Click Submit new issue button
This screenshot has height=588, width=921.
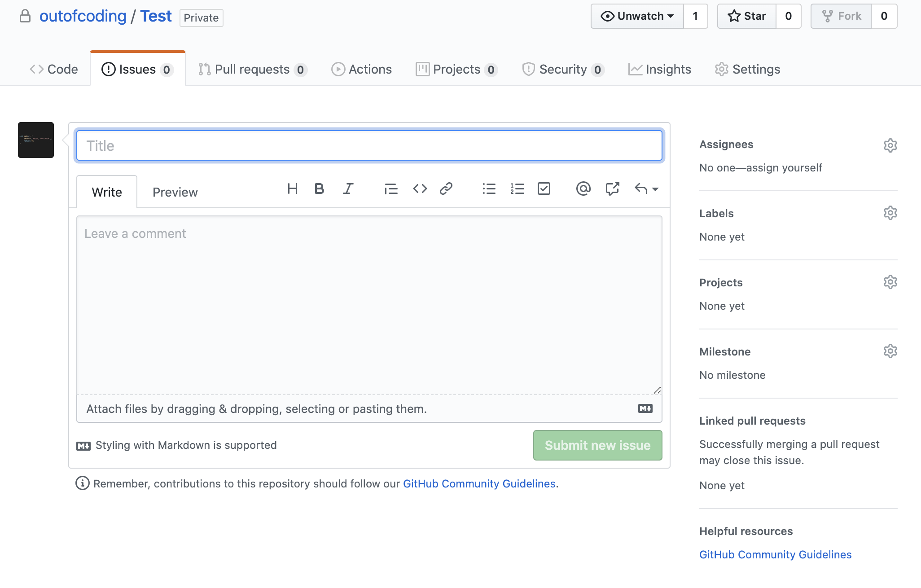[597, 445]
